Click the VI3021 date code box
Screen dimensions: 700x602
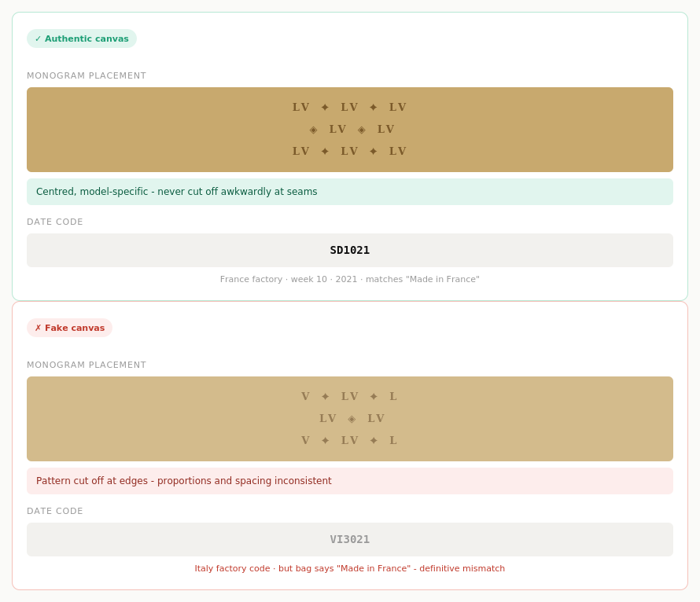coord(350,540)
